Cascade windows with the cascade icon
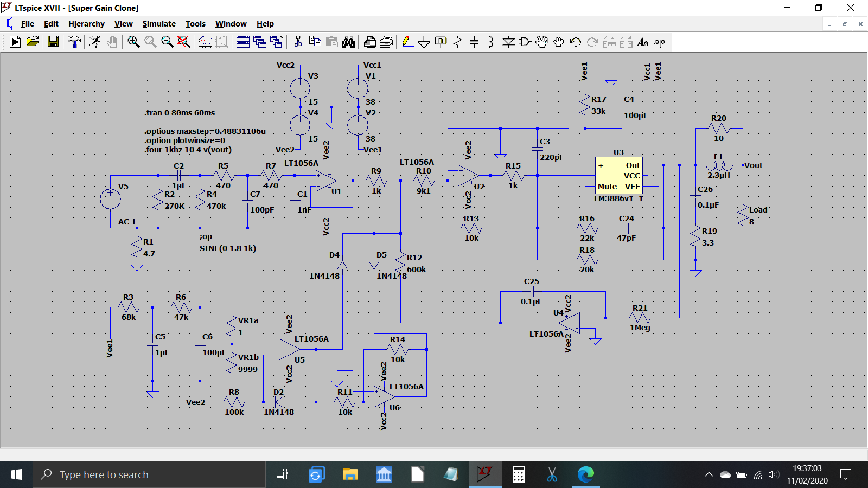Screen dimensions: 868x488 [260, 42]
